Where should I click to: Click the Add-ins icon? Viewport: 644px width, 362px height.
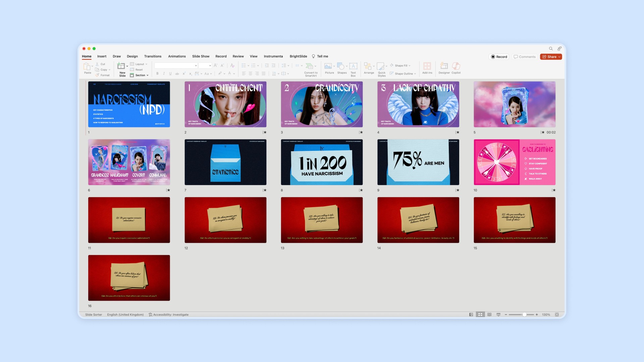point(427,66)
